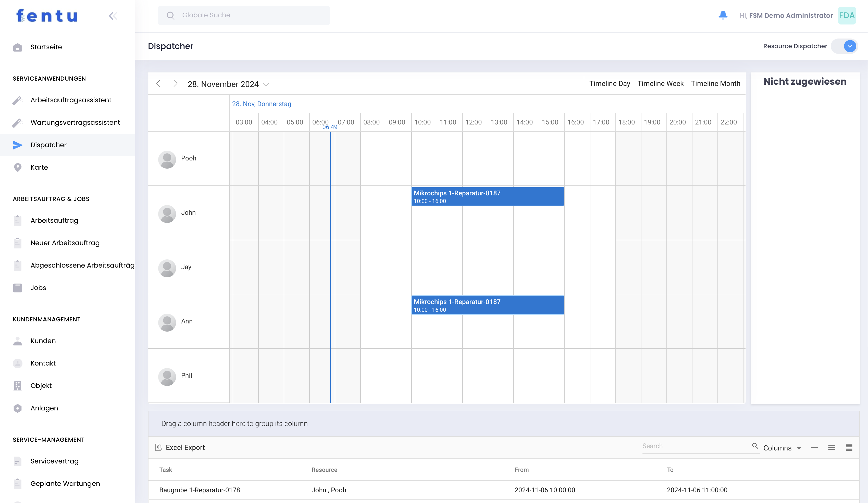The width and height of the screenshot is (868, 503).
Task: Click the Servicevertrag document icon
Action: (x=18, y=461)
